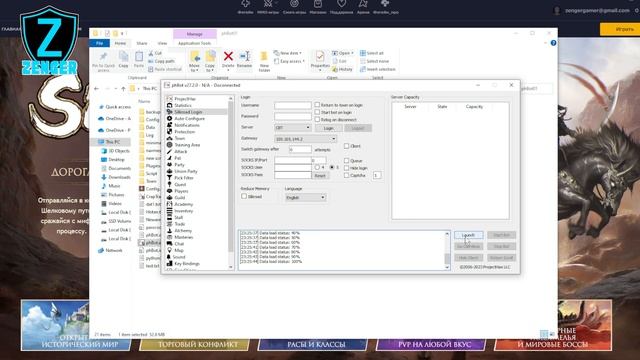Expand New item dropdown in Explorer
This screenshot has height=360, width=640.
coord(288,53)
